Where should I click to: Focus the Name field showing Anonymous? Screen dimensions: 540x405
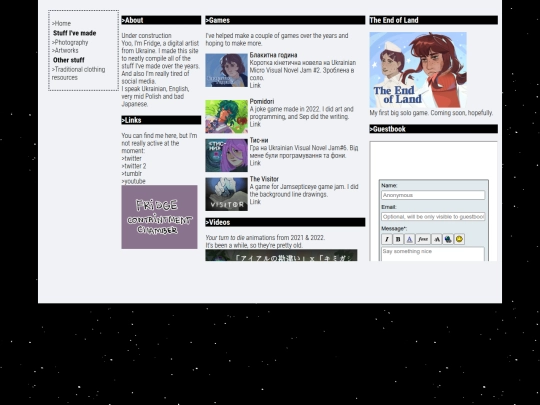(x=433, y=195)
